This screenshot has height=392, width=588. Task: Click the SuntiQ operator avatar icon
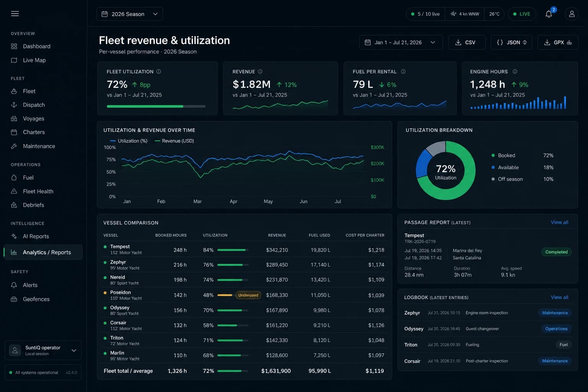click(x=15, y=350)
